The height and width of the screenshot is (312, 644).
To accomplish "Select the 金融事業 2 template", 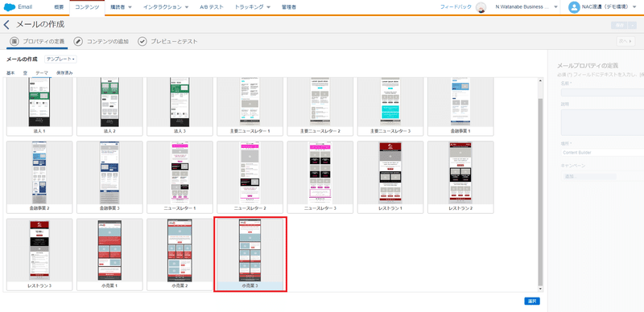I will [x=39, y=178].
